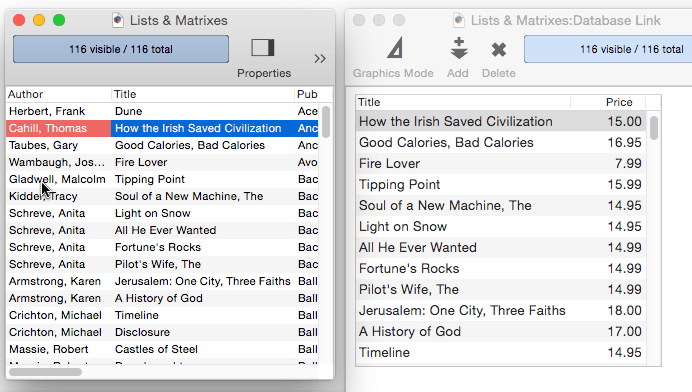This screenshot has width=692, height=392.
Task: Expand hidden toolbar items with double chevron
Action: coord(320,59)
